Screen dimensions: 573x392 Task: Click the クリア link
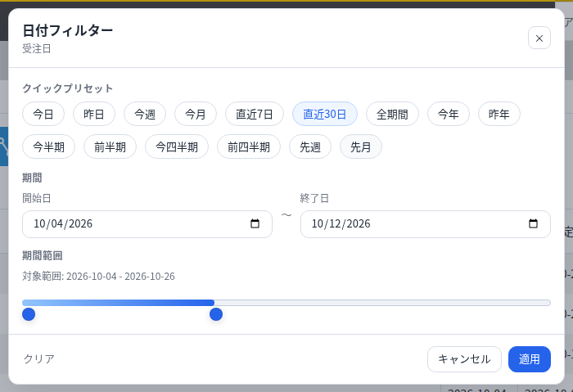(38, 358)
